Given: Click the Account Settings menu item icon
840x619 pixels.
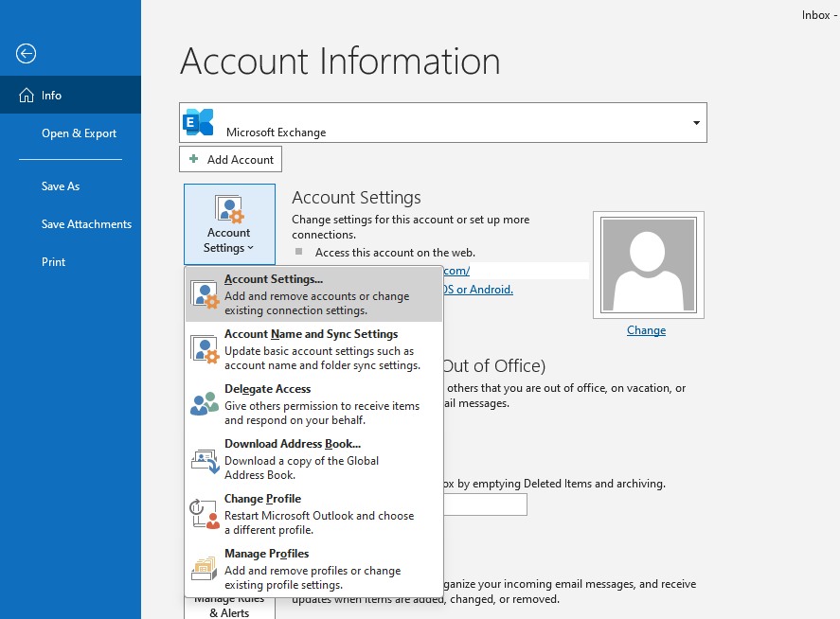Looking at the screenshot, I should tap(206, 294).
